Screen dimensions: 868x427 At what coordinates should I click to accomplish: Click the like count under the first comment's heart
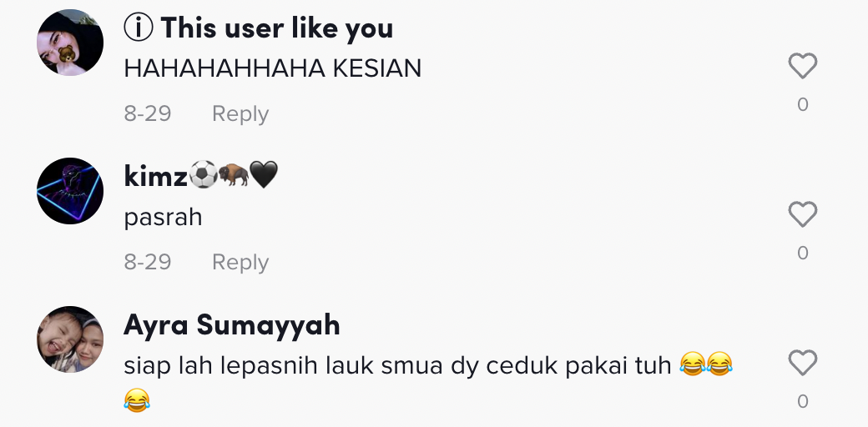click(x=803, y=104)
